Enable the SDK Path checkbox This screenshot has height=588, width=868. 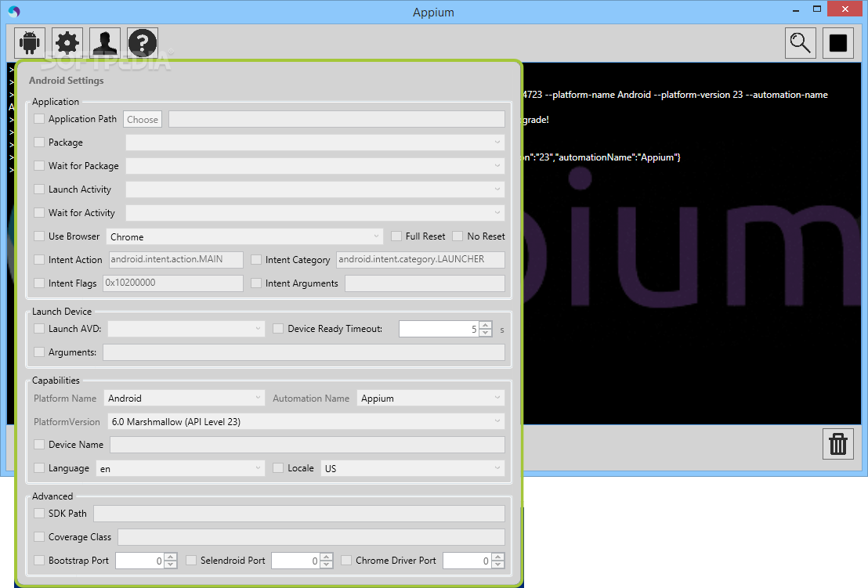click(39, 514)
